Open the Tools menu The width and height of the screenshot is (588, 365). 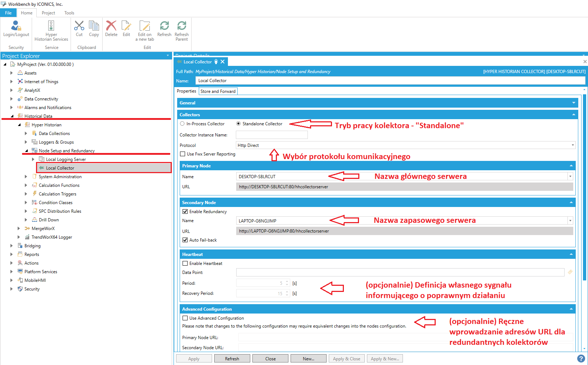tap(69, 13)
